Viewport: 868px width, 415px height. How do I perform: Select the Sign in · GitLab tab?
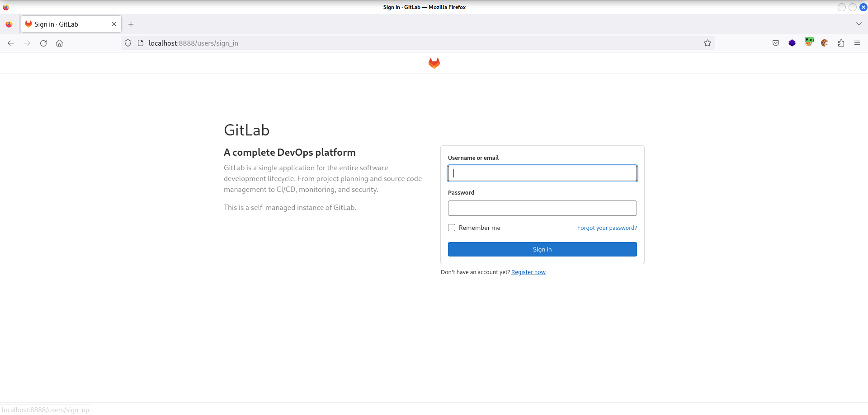pos(71,24)
